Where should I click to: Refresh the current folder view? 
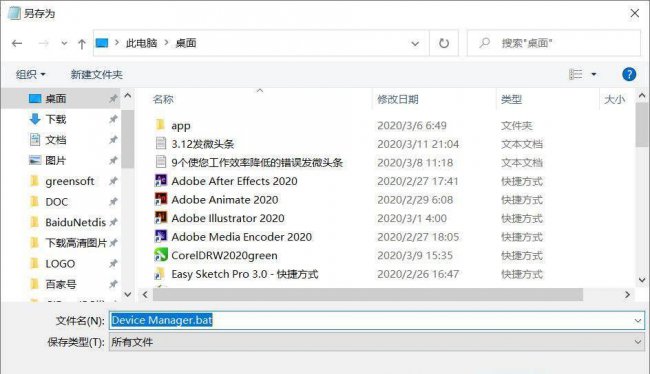[444, 43]
